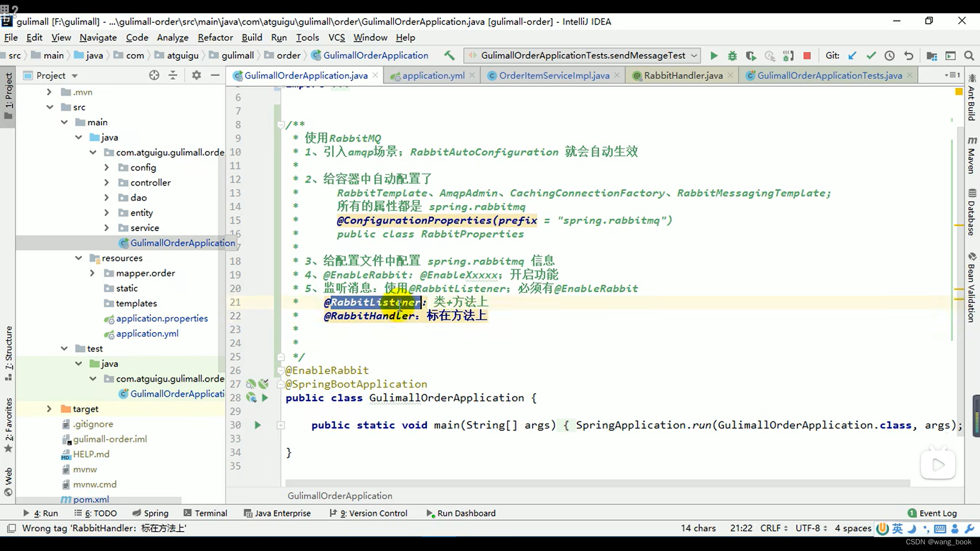The height and width of the screenshot is (551, 980).
Task: Close the GulimallOrderApplicationTests.java tab
Action: point(910,75)
